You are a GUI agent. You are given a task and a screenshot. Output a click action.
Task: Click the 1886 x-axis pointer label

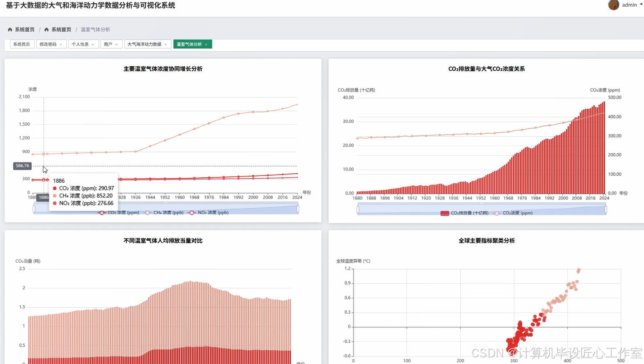(43, 197)
